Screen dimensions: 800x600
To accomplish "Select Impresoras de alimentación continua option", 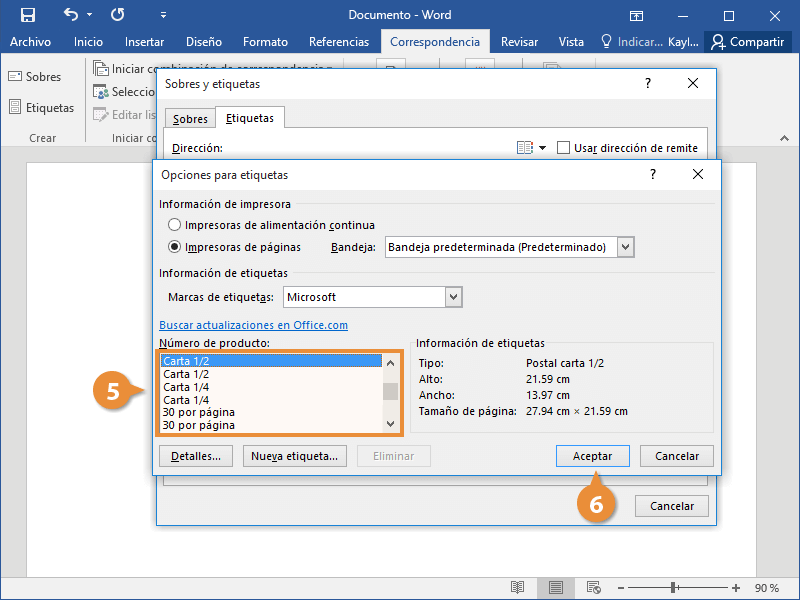I will [175, 225].
